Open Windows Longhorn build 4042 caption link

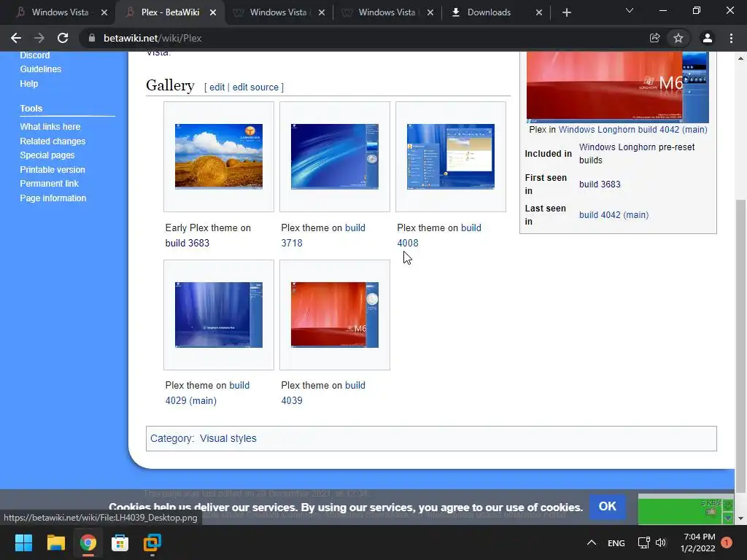[632, 130]
